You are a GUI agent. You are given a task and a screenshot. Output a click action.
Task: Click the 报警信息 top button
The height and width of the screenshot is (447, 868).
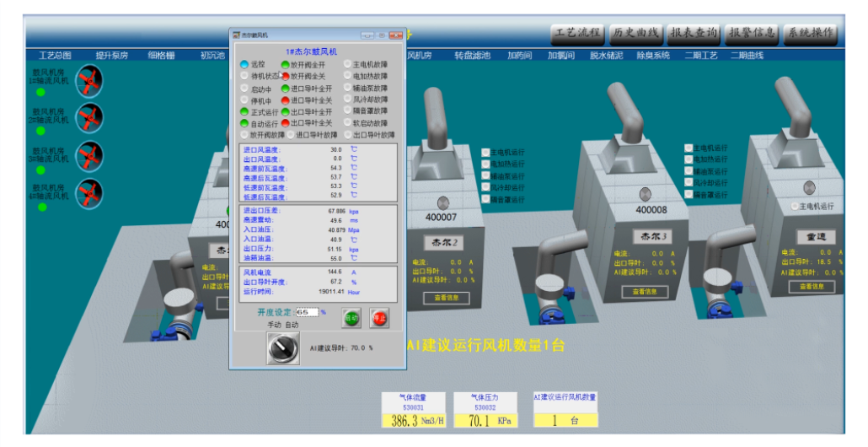coord(752,33)
